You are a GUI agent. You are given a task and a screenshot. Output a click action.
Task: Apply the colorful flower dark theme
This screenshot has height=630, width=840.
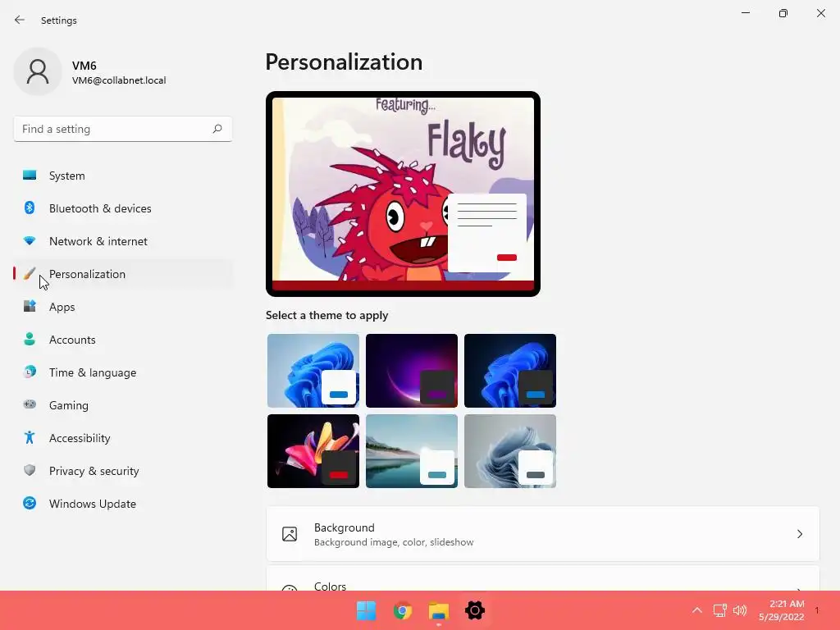coord(313,451)
